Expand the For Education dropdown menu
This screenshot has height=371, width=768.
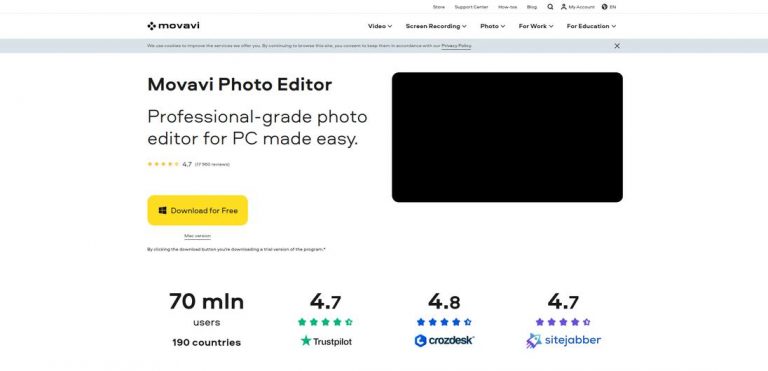point(591,26)
